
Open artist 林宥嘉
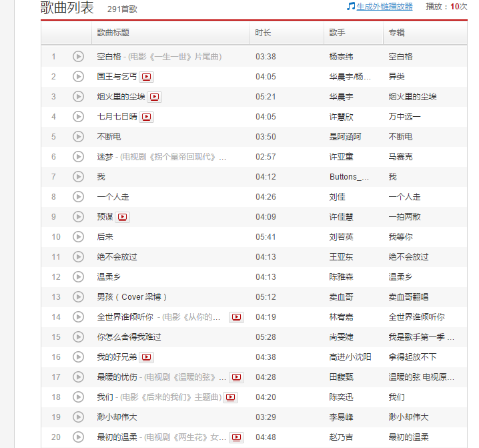(x=341, y=317)
